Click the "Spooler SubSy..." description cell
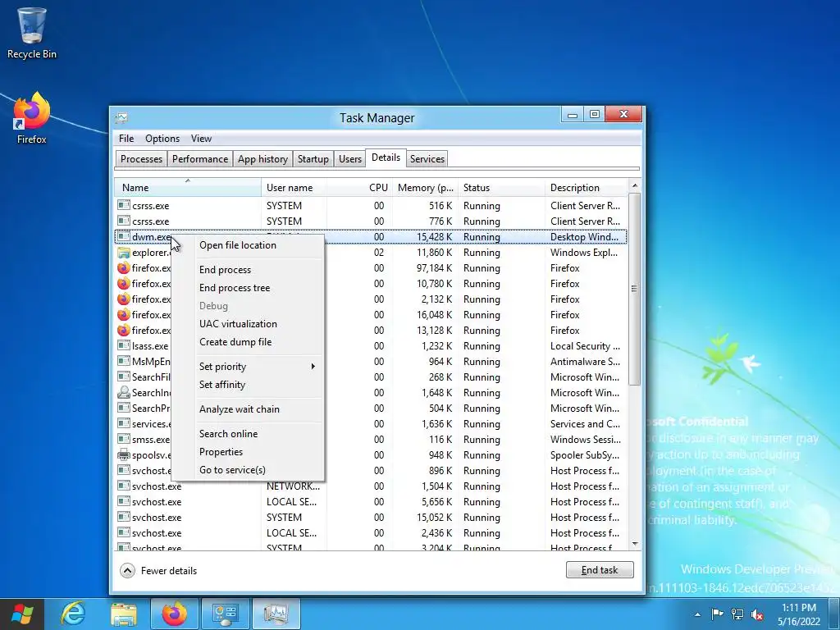This screenshot has width=840, height=630. [584, 454]
